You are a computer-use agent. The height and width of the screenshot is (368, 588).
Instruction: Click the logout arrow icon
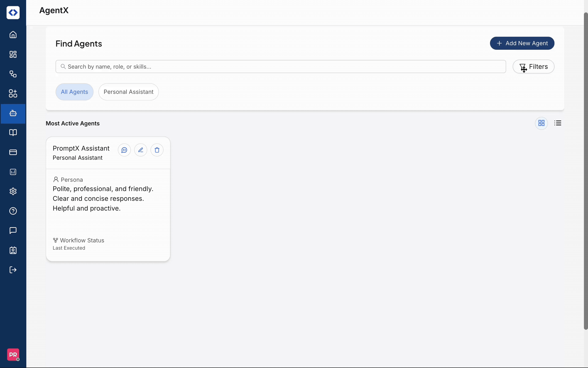pyautogui.click(x=13, y=270)
